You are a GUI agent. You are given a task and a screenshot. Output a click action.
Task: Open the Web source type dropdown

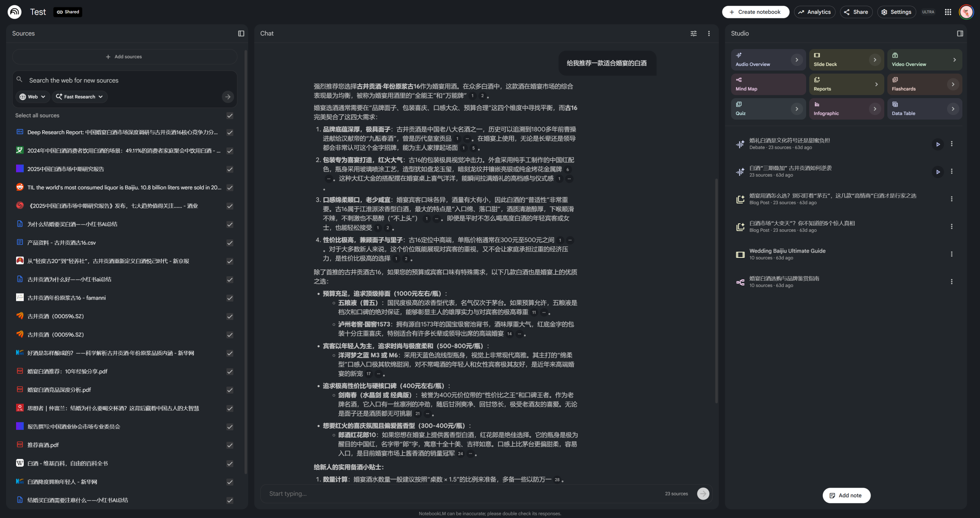33,97
